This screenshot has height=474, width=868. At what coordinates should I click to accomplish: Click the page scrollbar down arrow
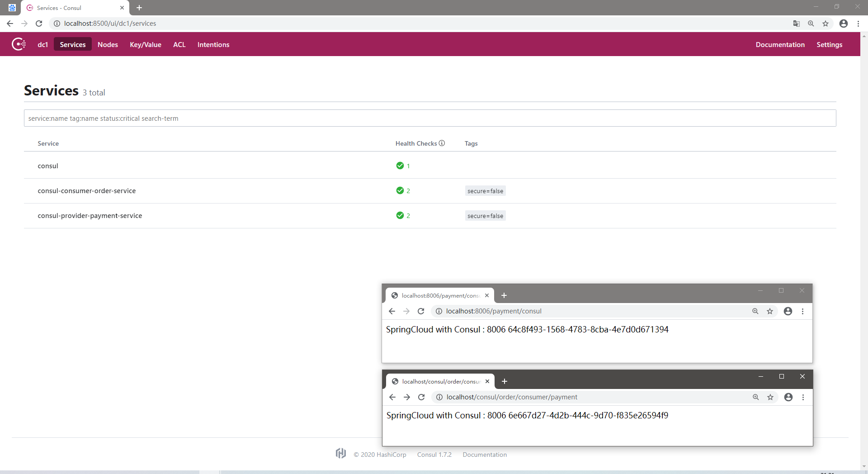[x=864, y=466]
